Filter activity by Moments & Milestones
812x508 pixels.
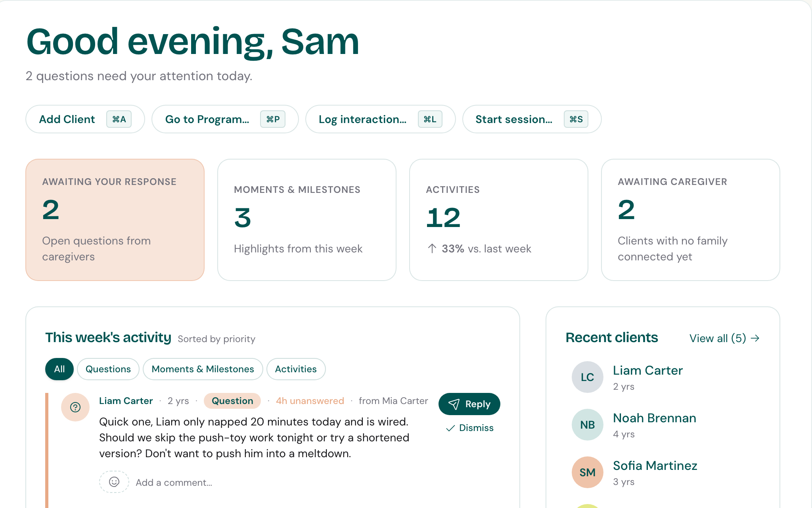click(x=203, y=369)
